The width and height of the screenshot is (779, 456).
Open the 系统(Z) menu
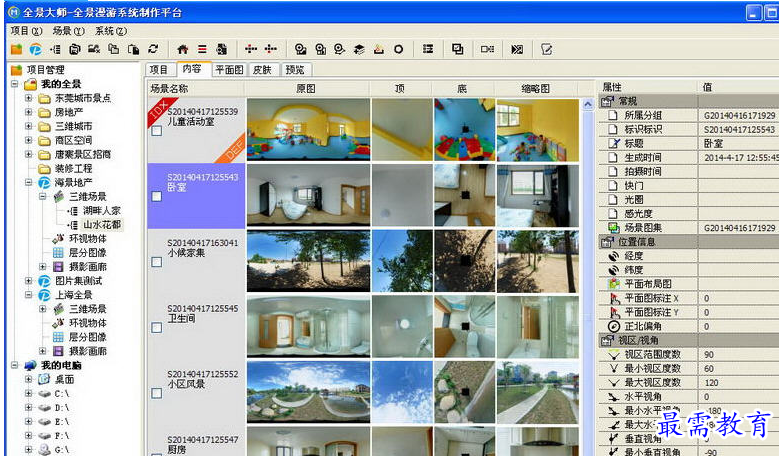coord(111,31)
